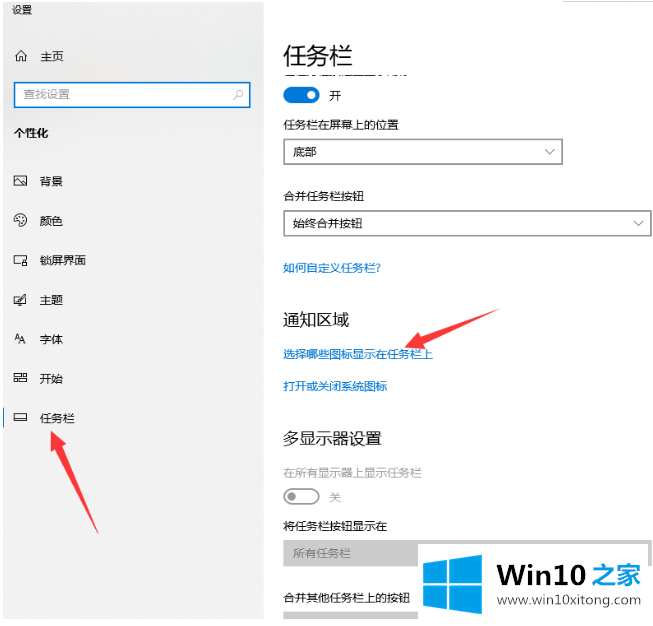Click the Fonts icon

[x=20, y=339]
